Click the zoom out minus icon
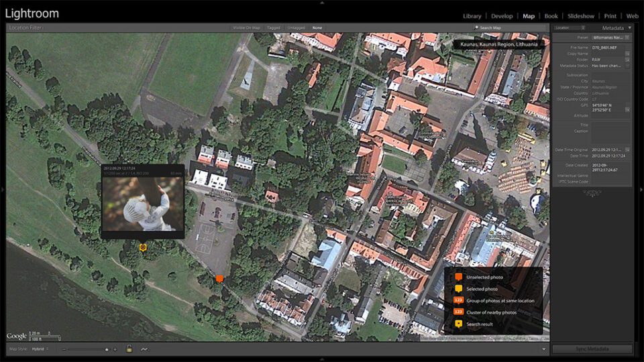The height and width of the screenshot is (362, 644). pos(64,349)
